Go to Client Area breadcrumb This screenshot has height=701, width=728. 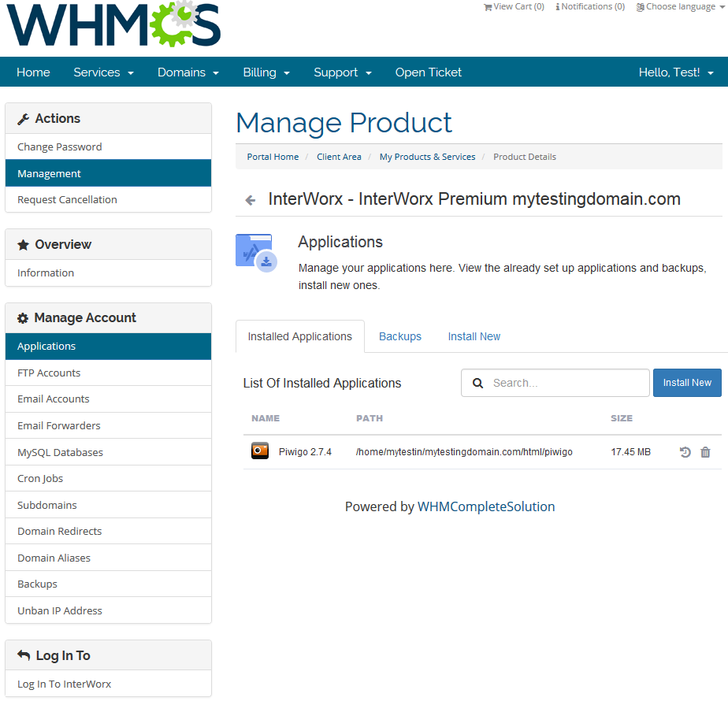pos(339,157)
